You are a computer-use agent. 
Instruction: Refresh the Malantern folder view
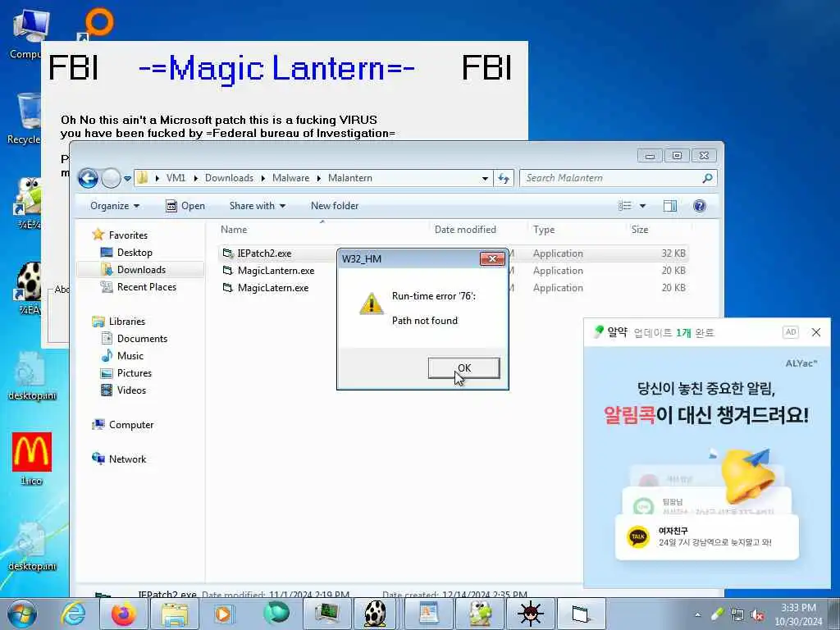tap(504, 178)
